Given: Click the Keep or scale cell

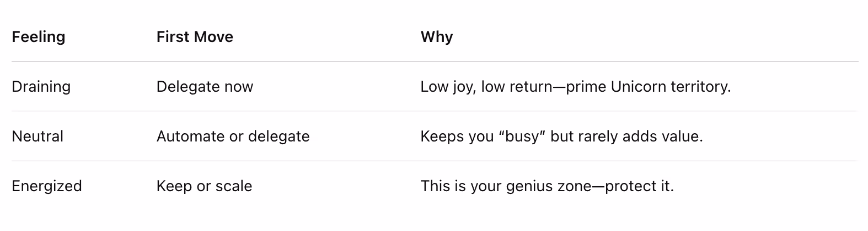Looking at the screenshot, I should [204, 186].
